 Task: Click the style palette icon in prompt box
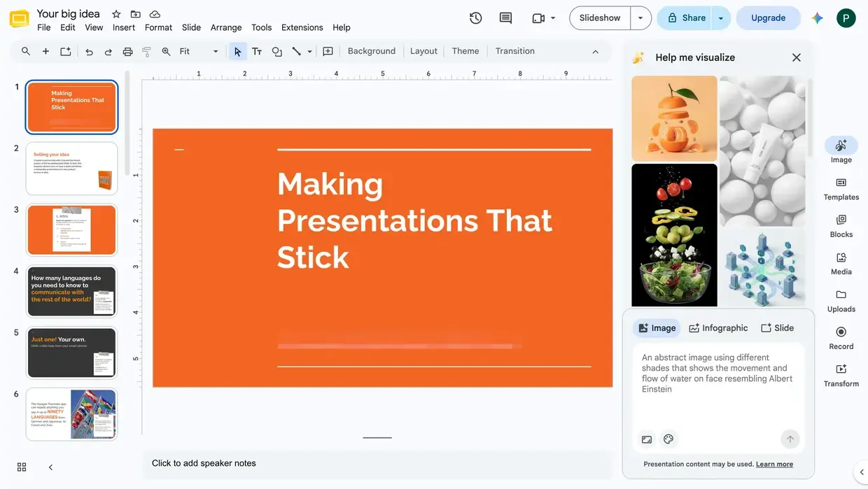(668, 439)
